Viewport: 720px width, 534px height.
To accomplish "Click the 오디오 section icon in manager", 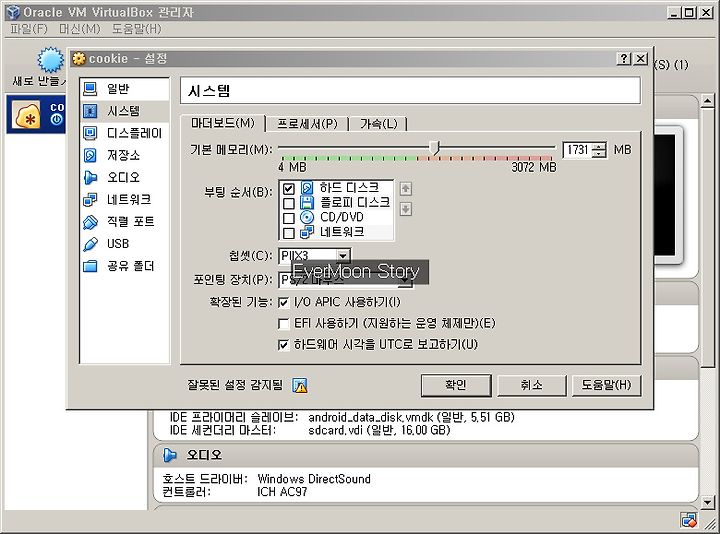I will point(170,455).
